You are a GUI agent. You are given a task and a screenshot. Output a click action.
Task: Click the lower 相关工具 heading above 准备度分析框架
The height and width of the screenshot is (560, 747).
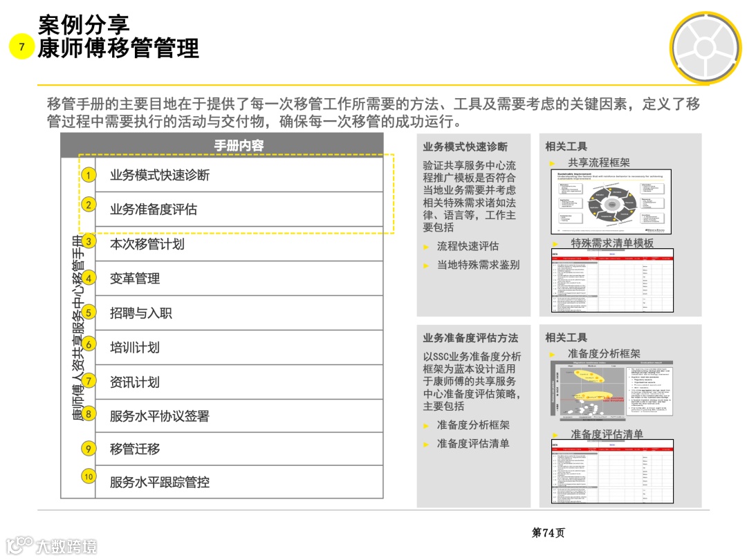pyautogui.click(x=566, y=338)
